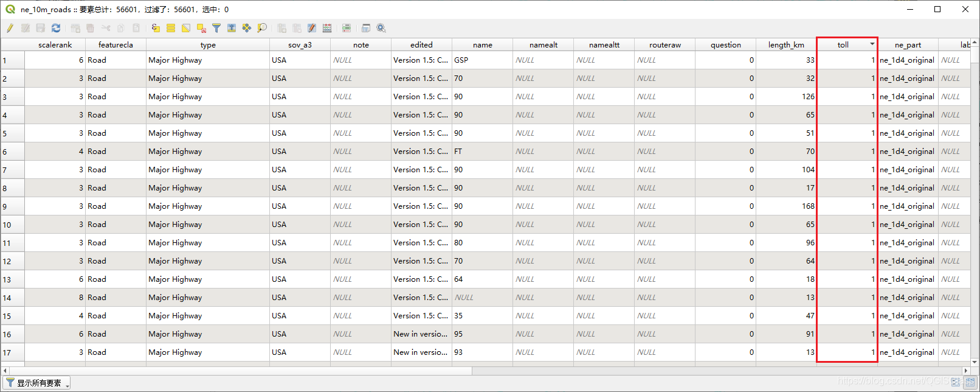Pan map to selected rows
Image resolution: width=980 pixels, height=392 pixels.
[247, 28]
